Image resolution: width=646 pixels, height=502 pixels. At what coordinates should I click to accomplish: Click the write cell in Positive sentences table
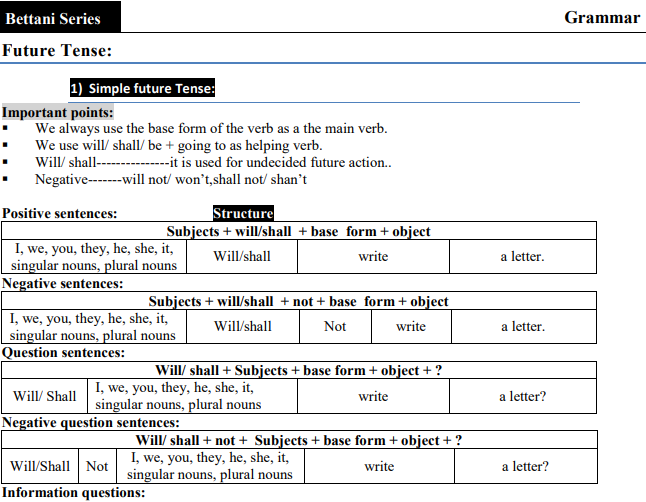pos(373,256)
